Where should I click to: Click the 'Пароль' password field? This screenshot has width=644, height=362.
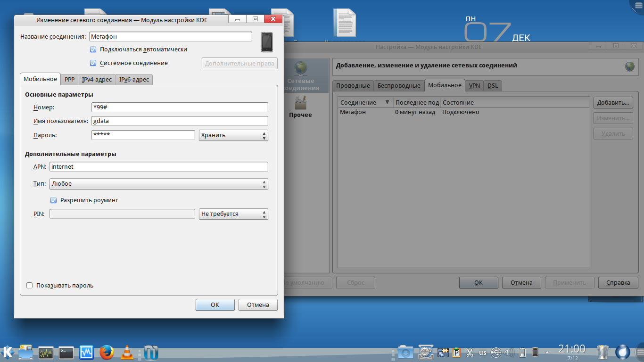pos(143,135)
